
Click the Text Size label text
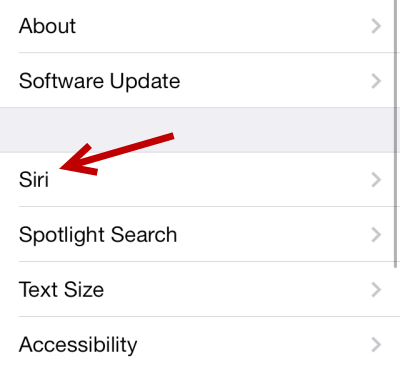(61, 290)
